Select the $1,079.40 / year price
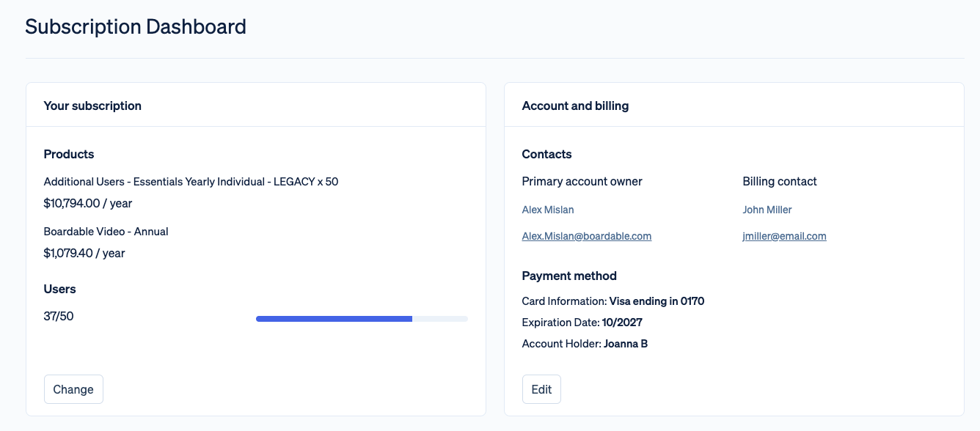The width and height of the screenshot is (980, 431). pos(84,253)
